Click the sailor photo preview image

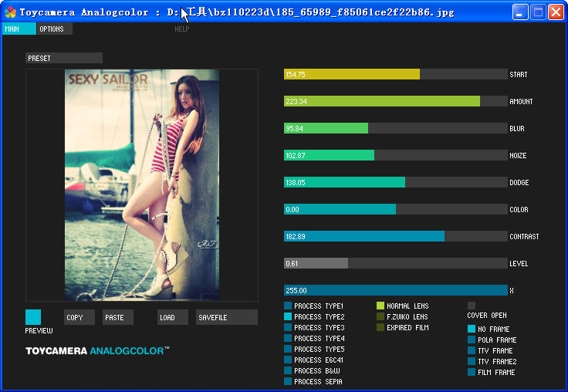pyautogui.click(x=142, y=185)
